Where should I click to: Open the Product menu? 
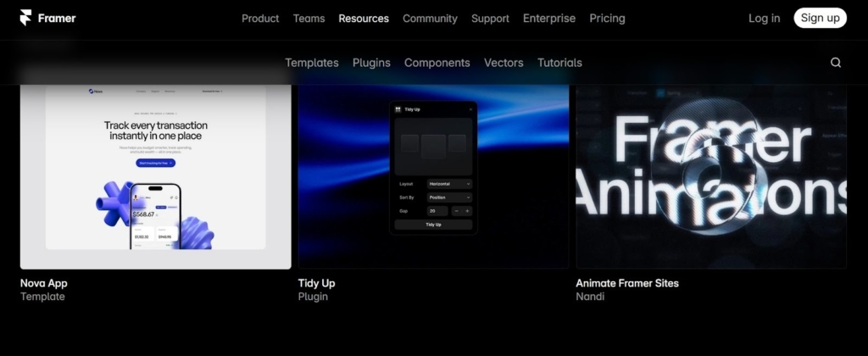260,18
